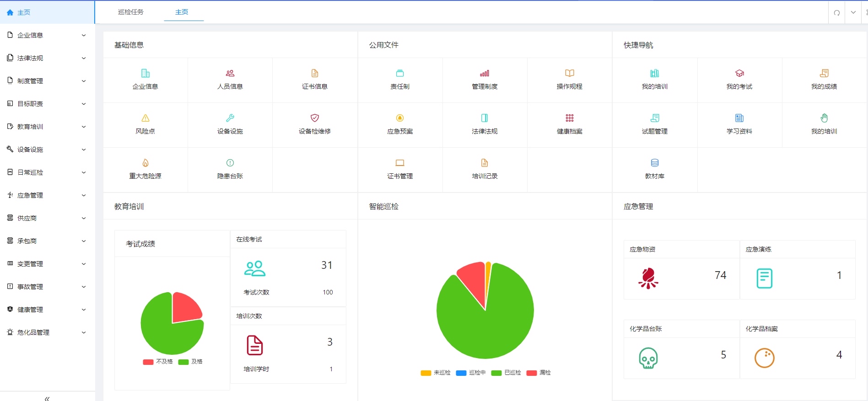
Task: Select the 主页 tab in the tab bar
Action: pos(182,12)
